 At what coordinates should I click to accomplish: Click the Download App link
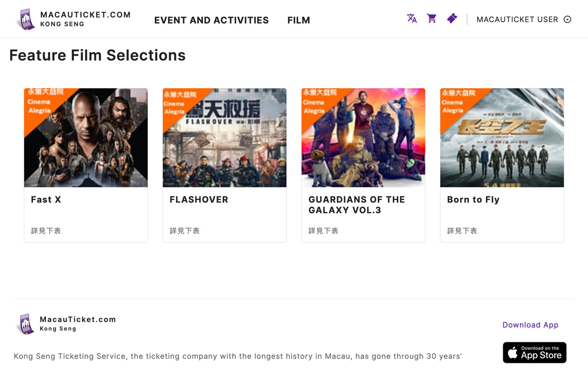tap(531, 325)
